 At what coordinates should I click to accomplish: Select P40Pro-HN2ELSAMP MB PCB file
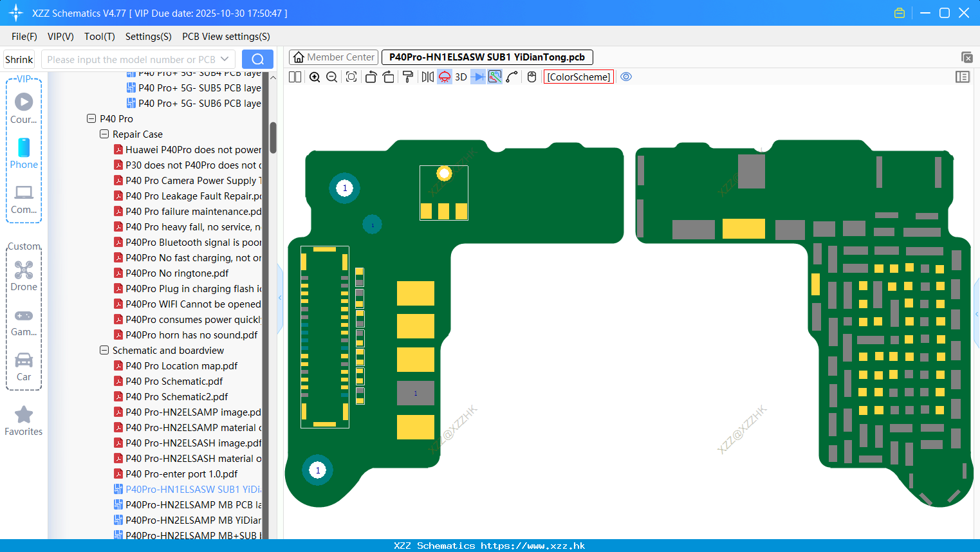[193, 504]
